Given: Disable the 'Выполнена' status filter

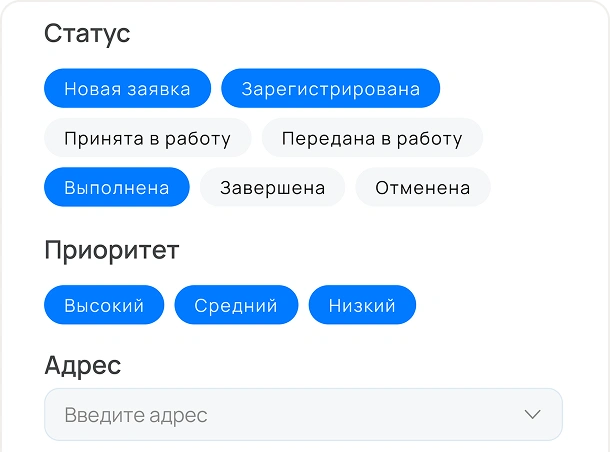Looking at the screenshot, I should point(116,187).
